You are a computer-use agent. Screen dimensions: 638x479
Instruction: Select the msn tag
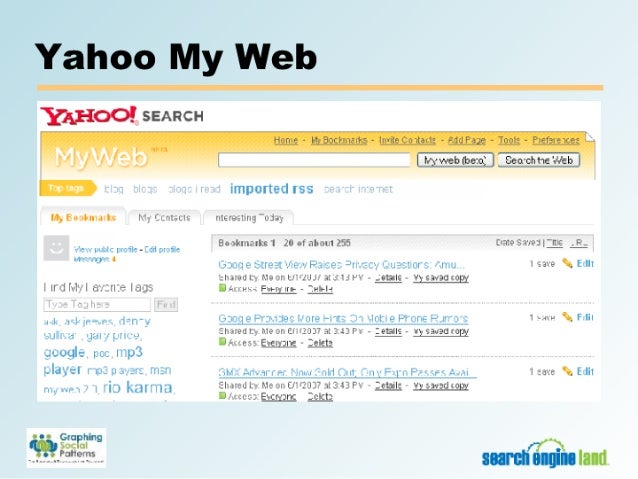point(160,370)
